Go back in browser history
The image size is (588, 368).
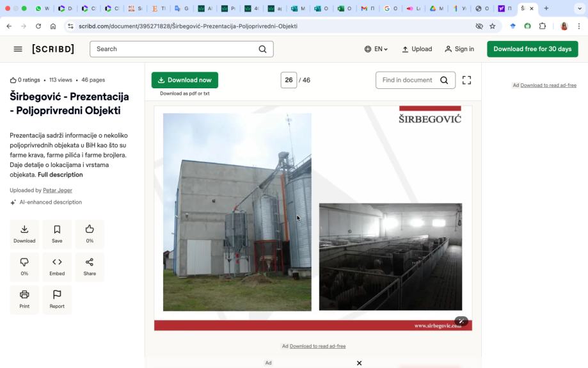coord(9,26)
